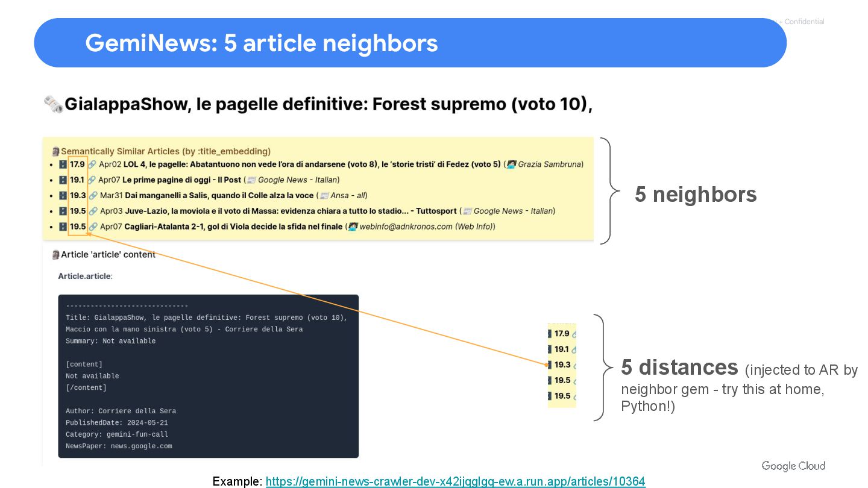Open the 'LOL 4, le pagelle' article title
The height and width of the screenshot is (488, 868).
tap(312, 164)
